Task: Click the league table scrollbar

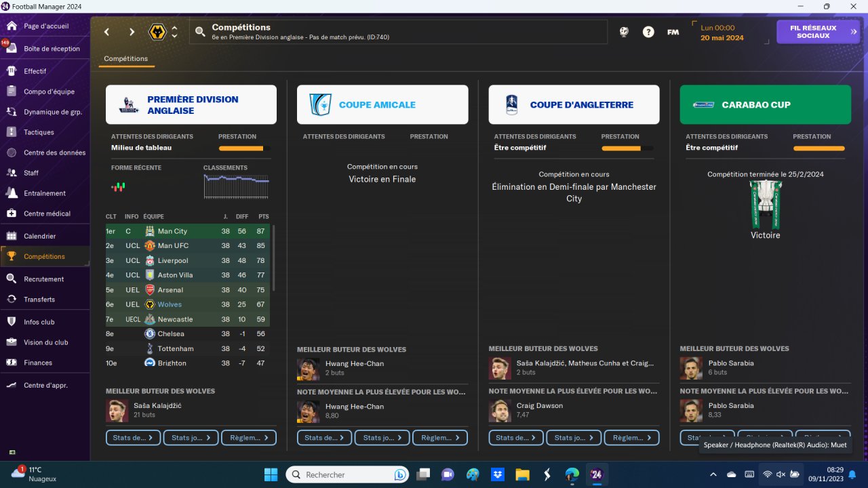Action: click(273, 258)
